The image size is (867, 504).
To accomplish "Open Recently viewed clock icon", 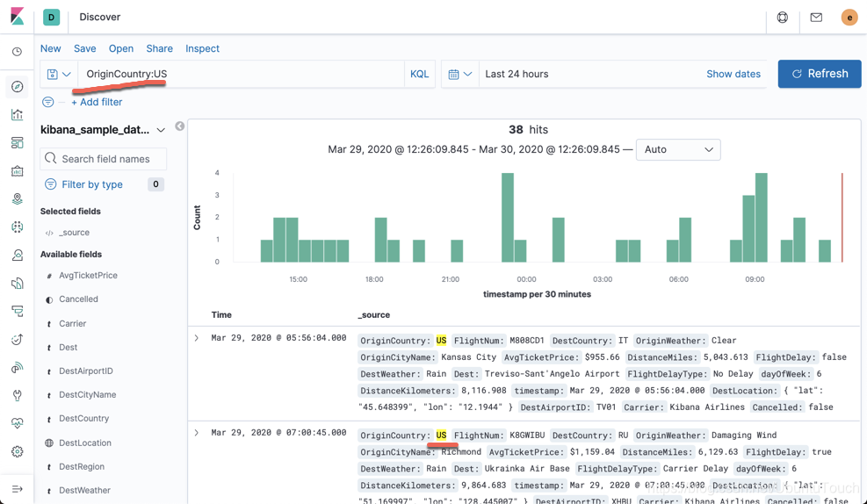I will 18,52.
